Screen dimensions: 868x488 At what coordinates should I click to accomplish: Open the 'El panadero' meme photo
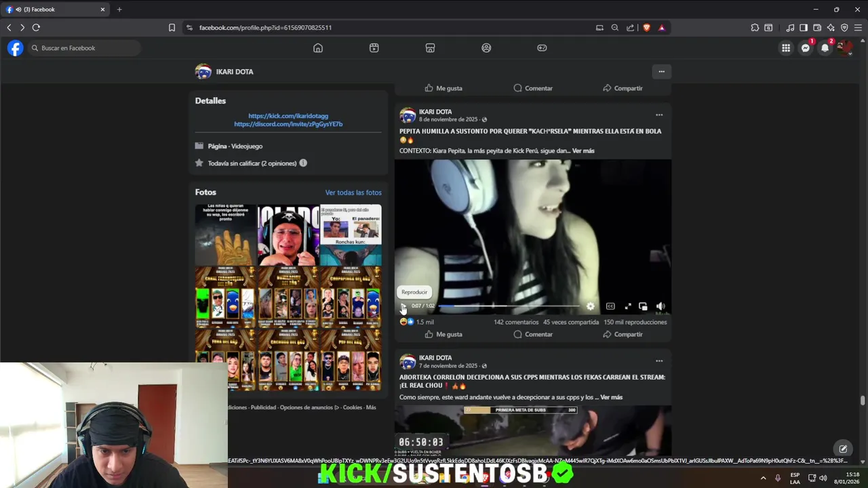click(x=351, y=235)
